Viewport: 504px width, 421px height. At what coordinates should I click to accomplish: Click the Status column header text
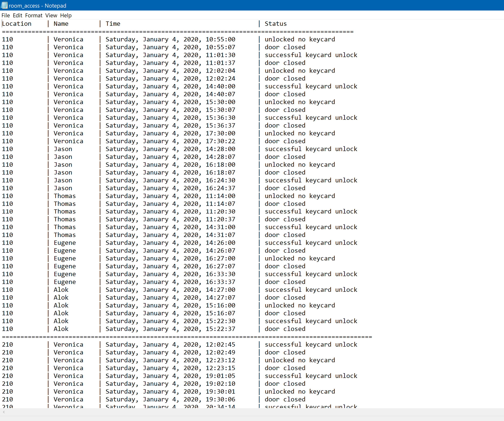pyautogui.click(x=275, y=24)
